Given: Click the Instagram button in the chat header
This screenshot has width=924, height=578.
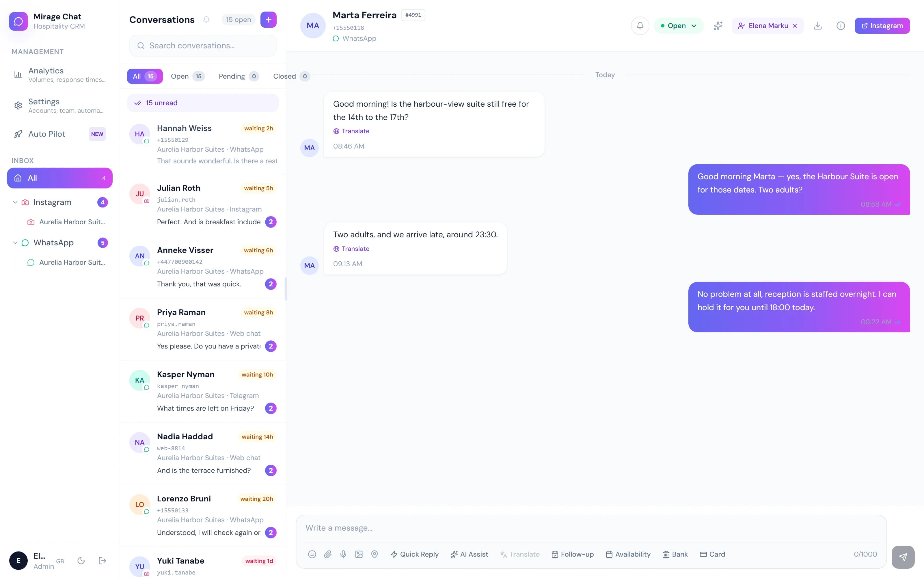Looking at the screenshot, I should [882, 26].
